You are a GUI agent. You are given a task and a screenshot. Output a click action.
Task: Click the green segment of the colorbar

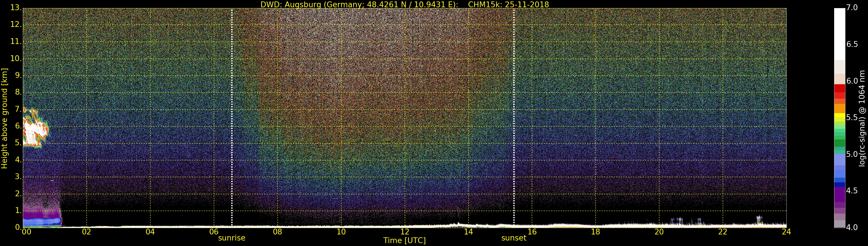839,143
